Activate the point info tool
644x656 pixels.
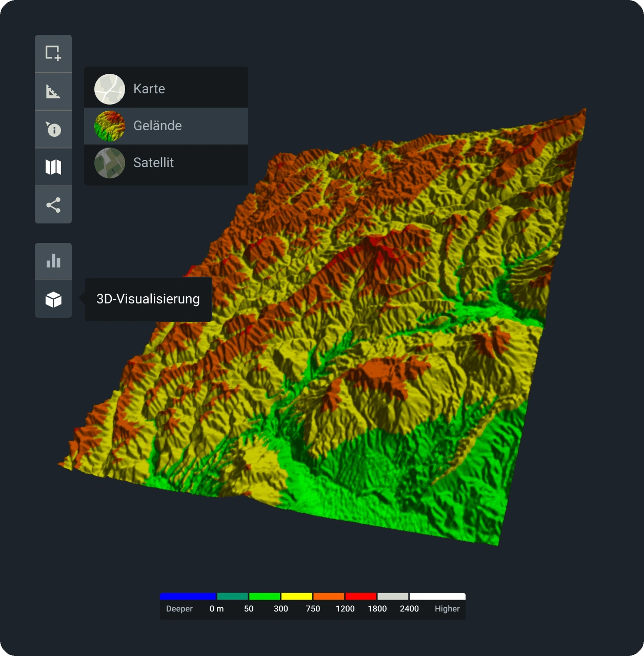click(x=53, y=129)
